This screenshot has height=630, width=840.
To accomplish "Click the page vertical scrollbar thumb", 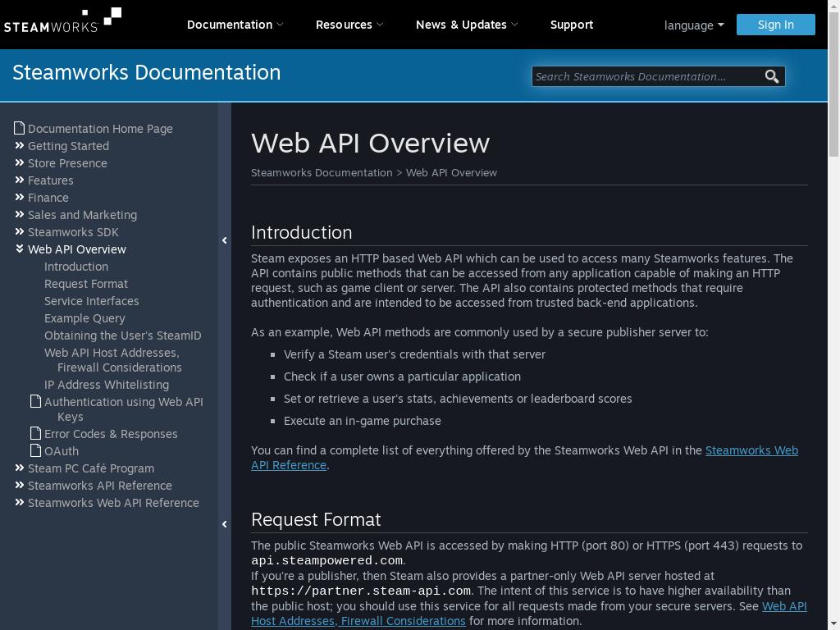I will [x=833, y=84].
